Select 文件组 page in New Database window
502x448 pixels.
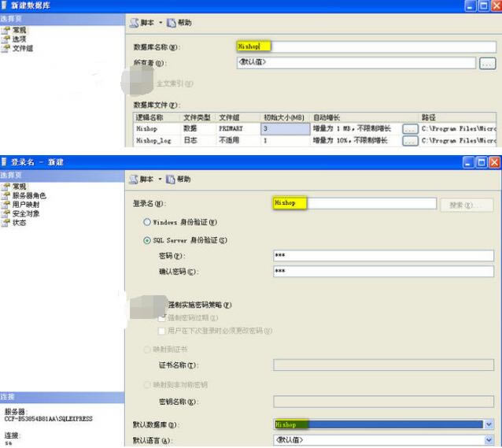(x=23, y=48)
